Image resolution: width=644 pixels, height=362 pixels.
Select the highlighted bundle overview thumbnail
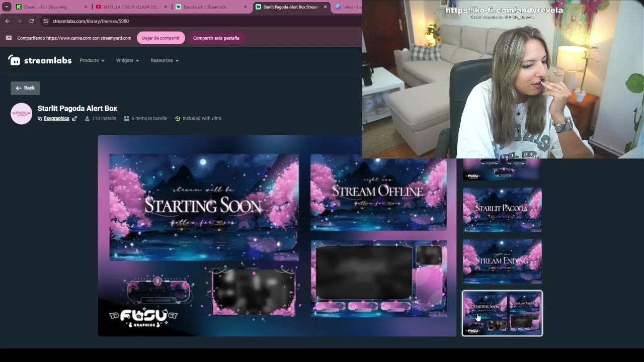click(502, 313)
